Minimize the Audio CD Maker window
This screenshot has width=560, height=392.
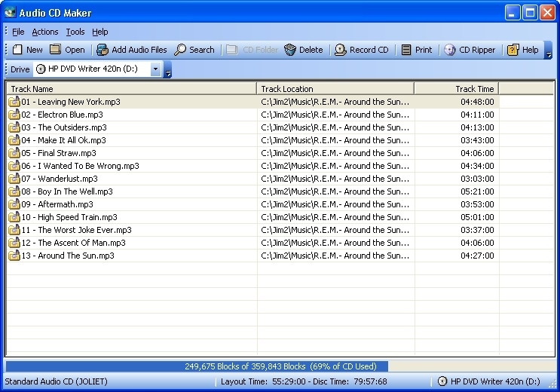[x=513, y=13]
